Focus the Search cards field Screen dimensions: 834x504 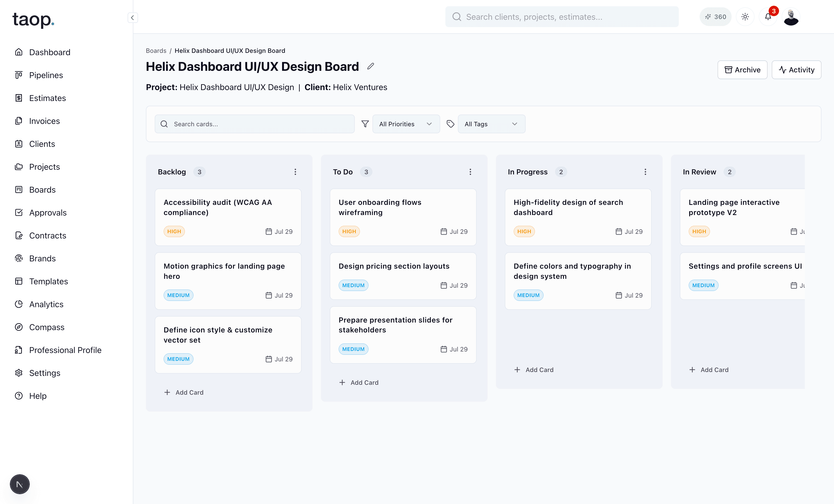(254, 124)
